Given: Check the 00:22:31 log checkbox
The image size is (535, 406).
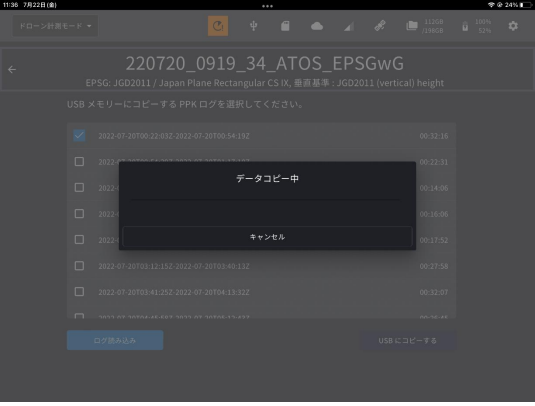Looking at the screenshot, I should tap(79, 161).
